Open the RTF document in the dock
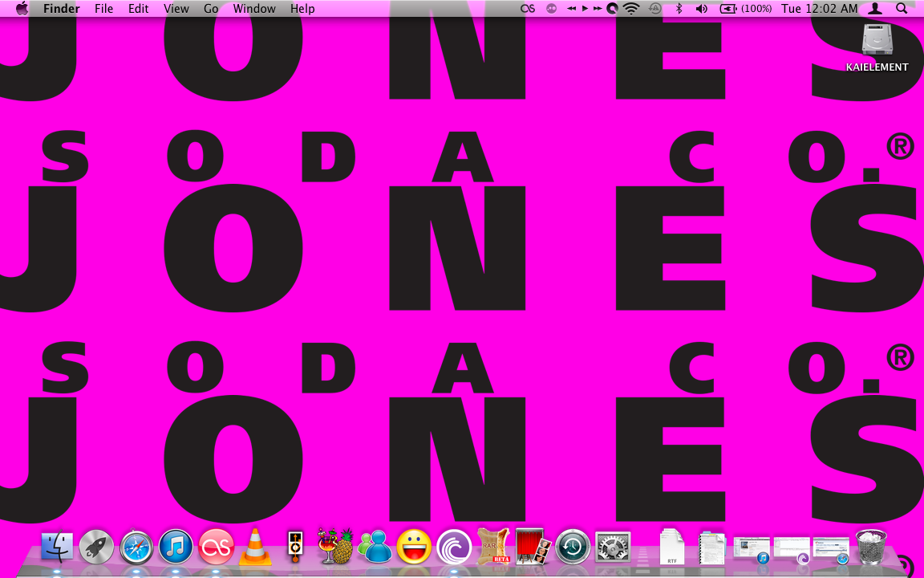The height and width of the screenshot is (578, 924). click(x=672, y=547)
